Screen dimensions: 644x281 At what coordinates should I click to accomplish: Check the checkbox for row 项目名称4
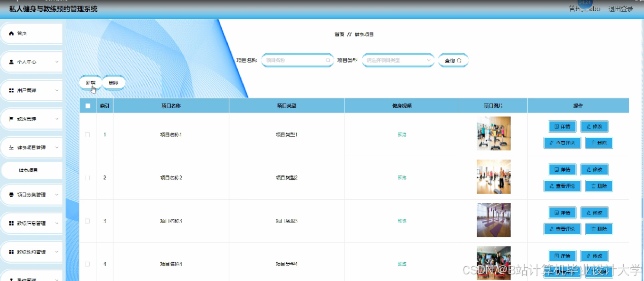tap(88, 264)
